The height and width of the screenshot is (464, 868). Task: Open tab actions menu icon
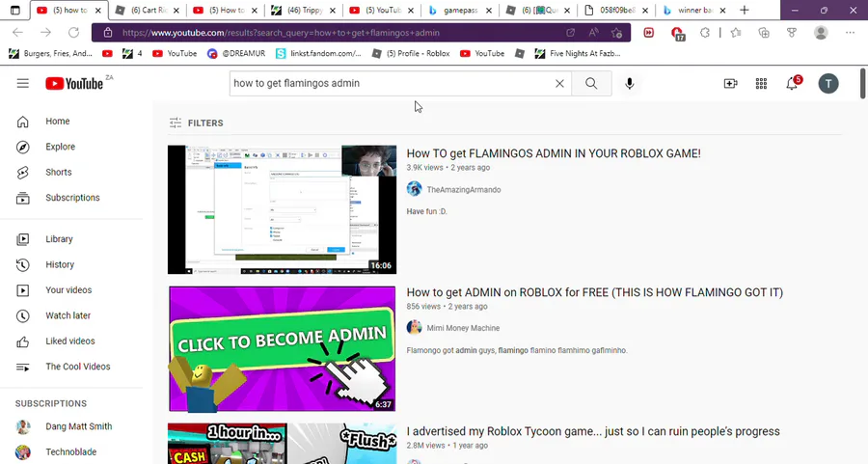14,10
